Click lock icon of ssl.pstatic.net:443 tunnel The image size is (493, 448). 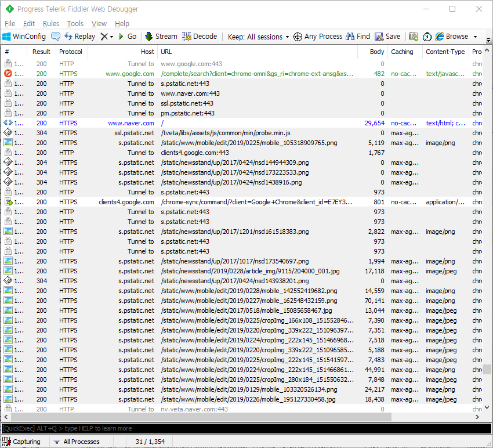coord(8,103)
